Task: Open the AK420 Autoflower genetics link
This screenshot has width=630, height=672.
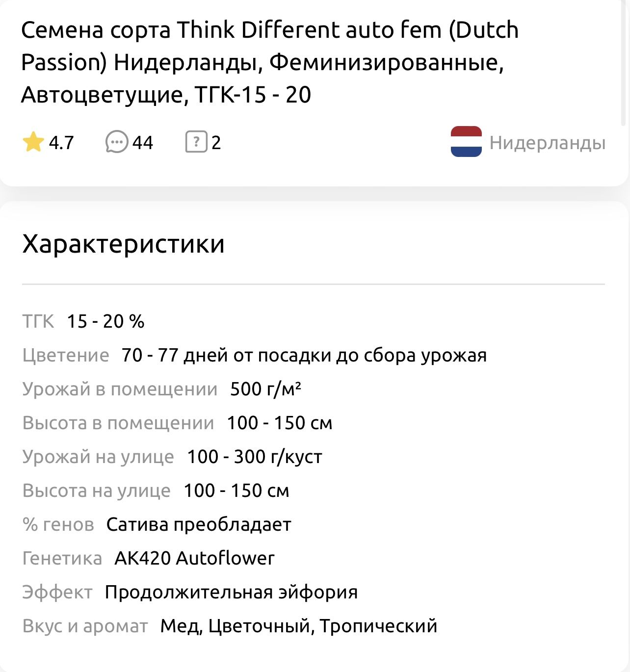Action: coord(194,558)
